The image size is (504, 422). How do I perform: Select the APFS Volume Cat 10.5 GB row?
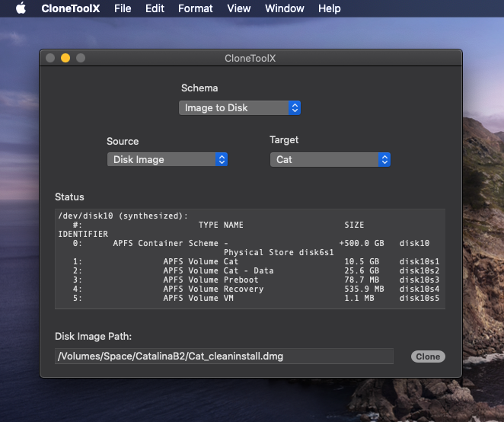click(x=256, y=261)
